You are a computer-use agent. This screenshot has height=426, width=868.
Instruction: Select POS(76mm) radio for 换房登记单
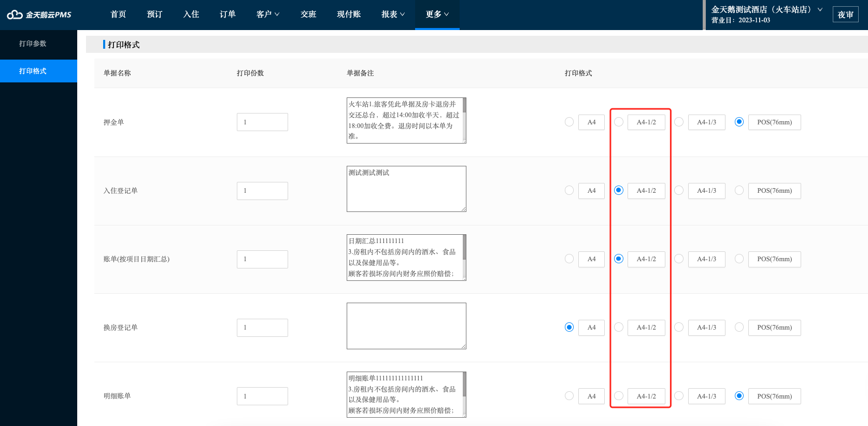pyautogui.click(x=739, y=327)
